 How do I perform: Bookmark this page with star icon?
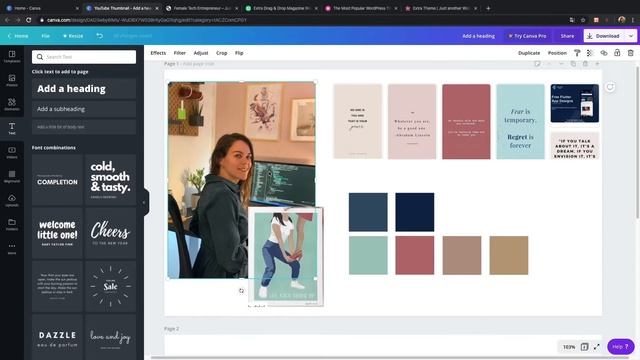click(x=583, y=20)
